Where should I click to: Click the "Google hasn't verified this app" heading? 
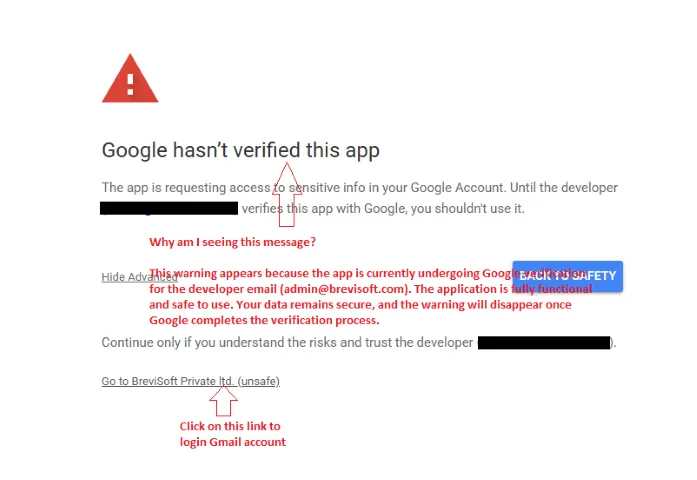click(240, 151)
